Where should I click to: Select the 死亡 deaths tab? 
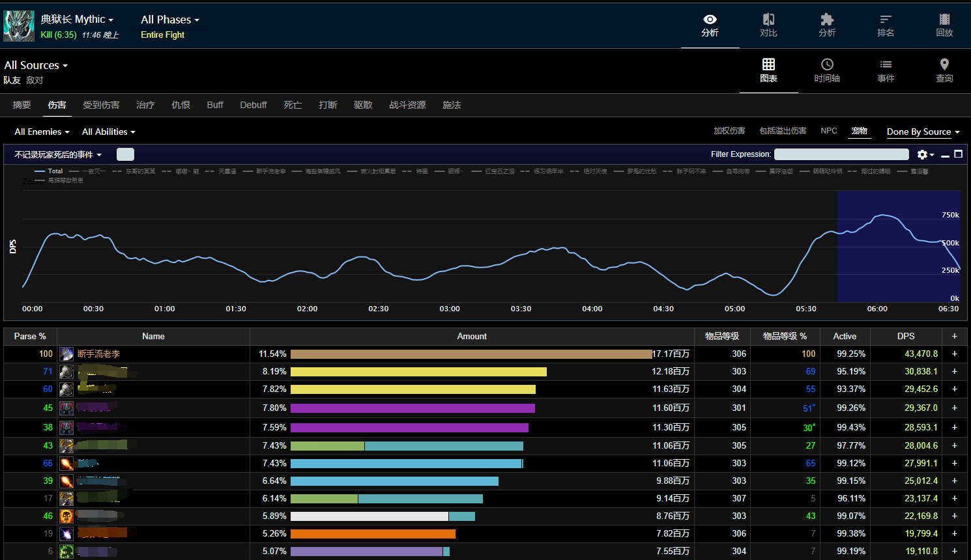click(x=293, y=105)
